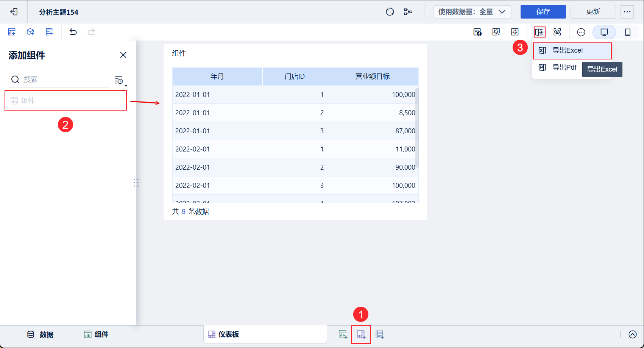
Task: Click the add data model cube icon
Action: click(x=30, y=32)
